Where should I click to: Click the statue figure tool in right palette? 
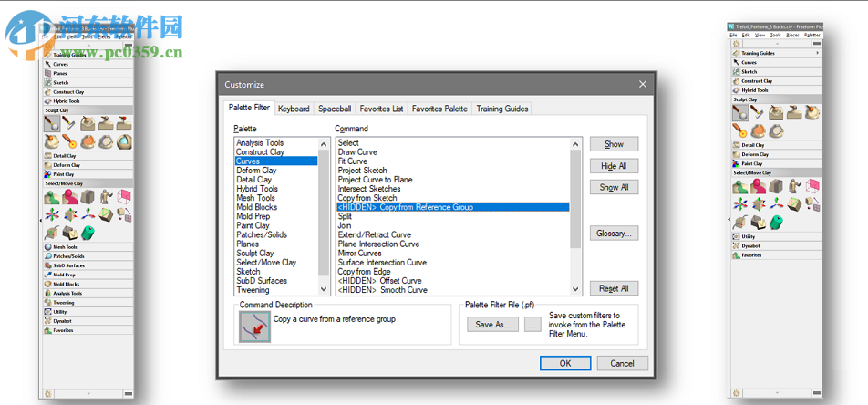tap(794, 185)
